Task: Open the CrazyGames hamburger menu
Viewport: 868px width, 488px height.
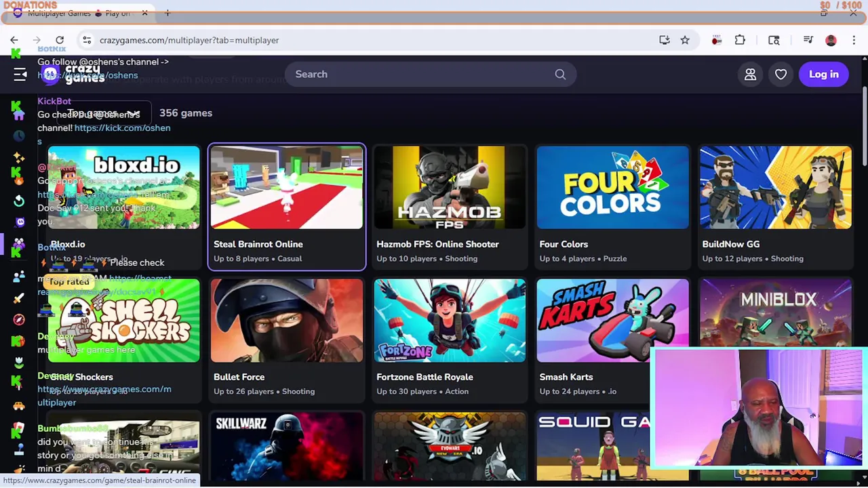Action: [x=20, y=75]
